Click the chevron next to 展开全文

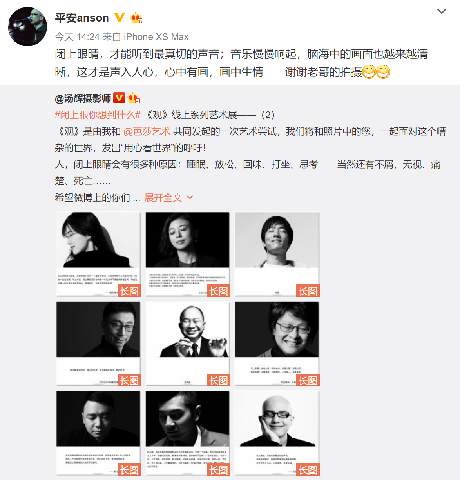tap(190, 197)
